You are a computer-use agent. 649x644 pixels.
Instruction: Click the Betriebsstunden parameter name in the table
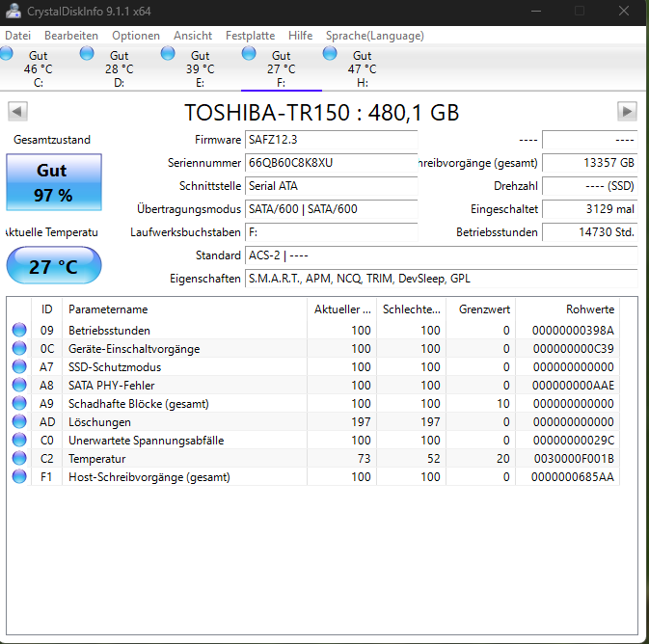[109, 331]
